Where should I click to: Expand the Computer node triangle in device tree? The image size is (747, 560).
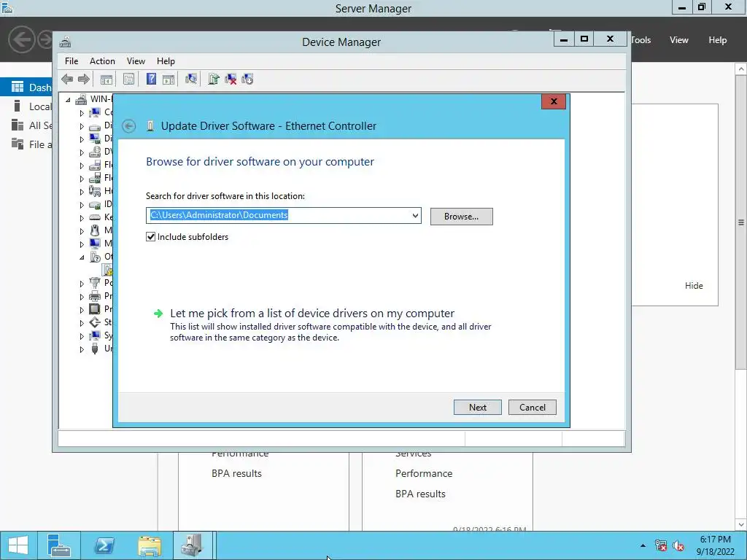tap(82, 113)
